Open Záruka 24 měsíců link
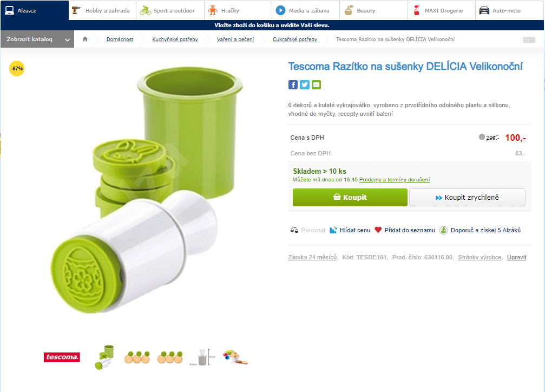 click(x=313, y=257)
